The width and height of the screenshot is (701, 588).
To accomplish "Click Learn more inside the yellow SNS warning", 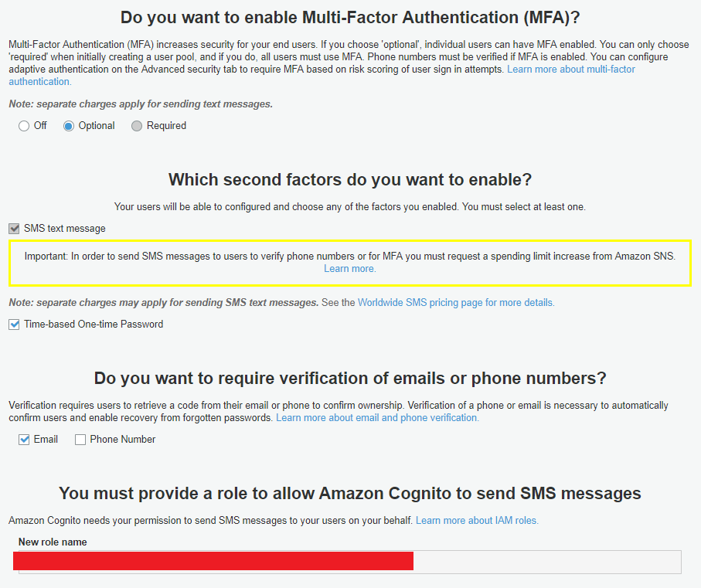I will 349,268.
